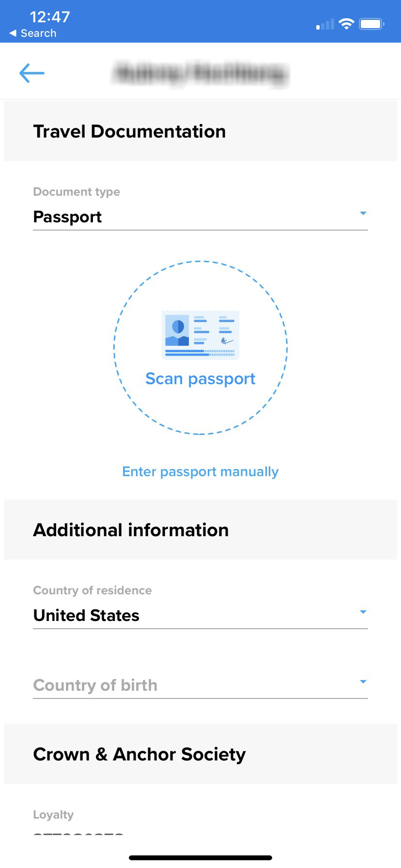Tap the blurred guest name title
This screenshot has height=868, width=401.
[200, 73]
